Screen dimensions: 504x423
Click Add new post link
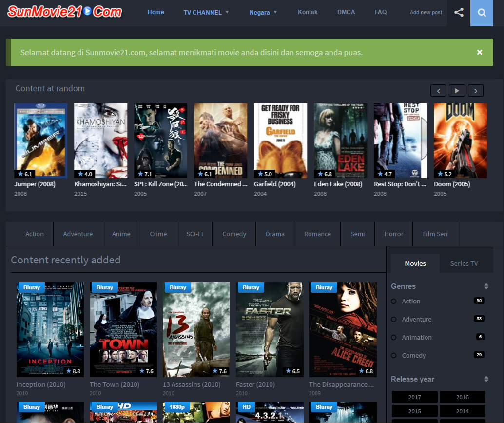426,12
